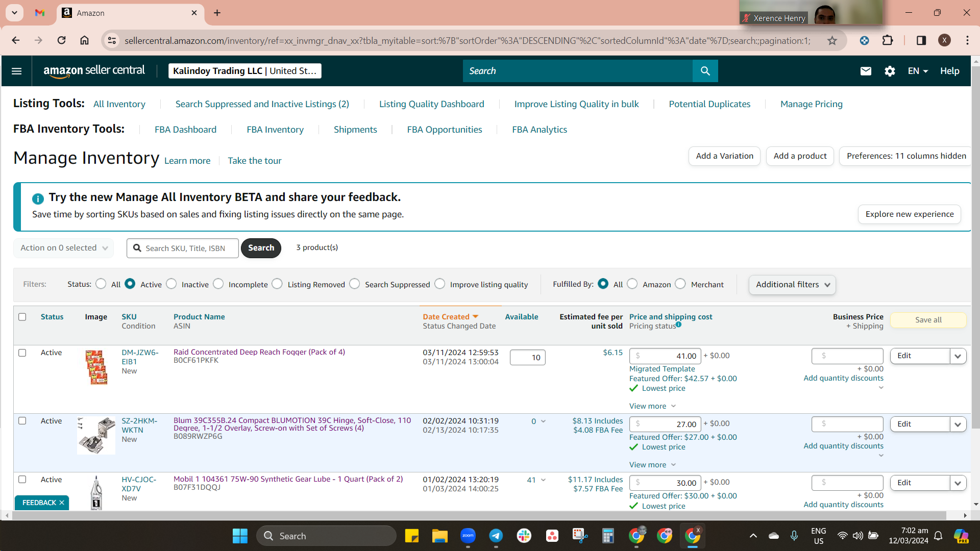980x551 pixels.
Task: Expand available quantity details for Mobil 1 row
Action: tap(543, 480)
